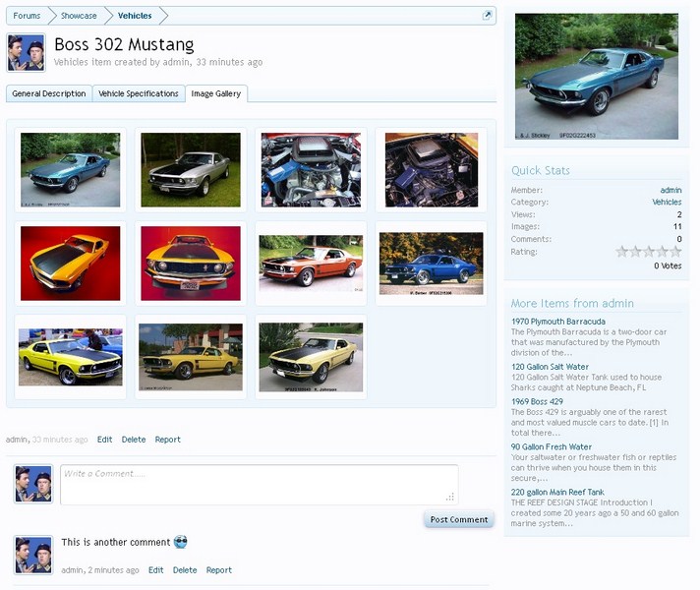The height and width of the screenshot is (590, 700).
Task: Delete the showcase item
Action: pos(134,440)
